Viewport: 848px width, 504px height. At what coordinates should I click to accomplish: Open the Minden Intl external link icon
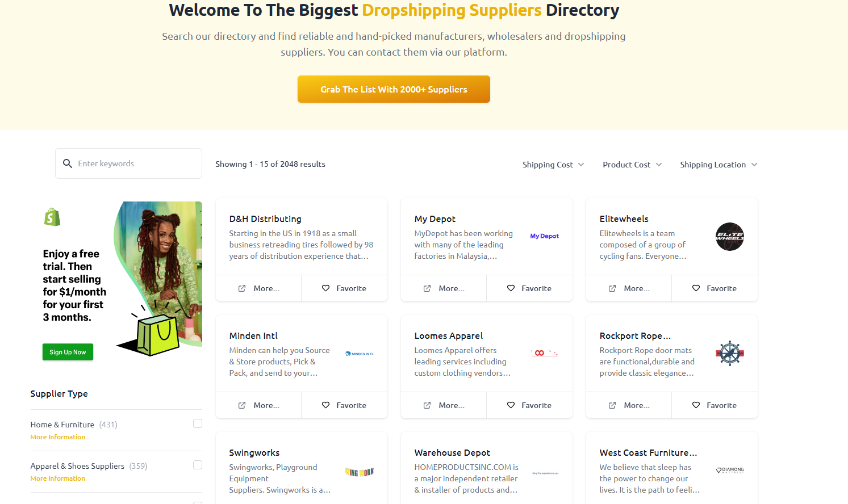pos(242,405)
